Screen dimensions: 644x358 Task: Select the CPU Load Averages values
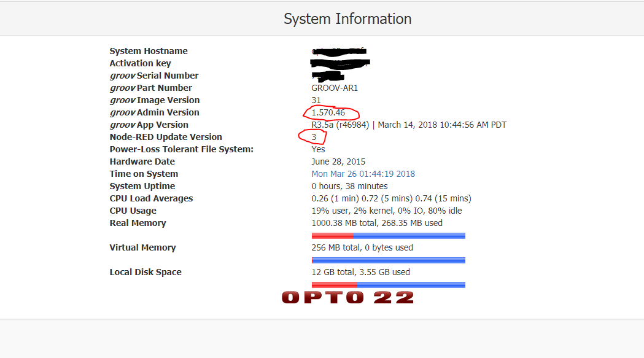[x=392, y=198]
